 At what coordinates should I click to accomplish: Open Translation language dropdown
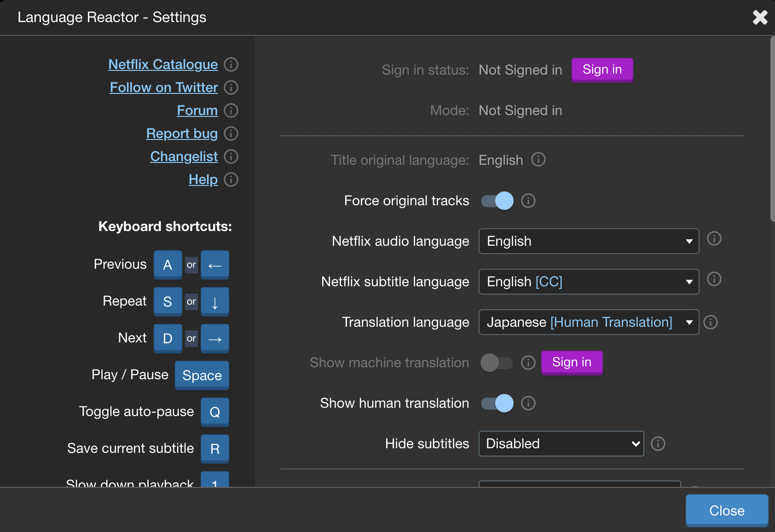(589, 322)
